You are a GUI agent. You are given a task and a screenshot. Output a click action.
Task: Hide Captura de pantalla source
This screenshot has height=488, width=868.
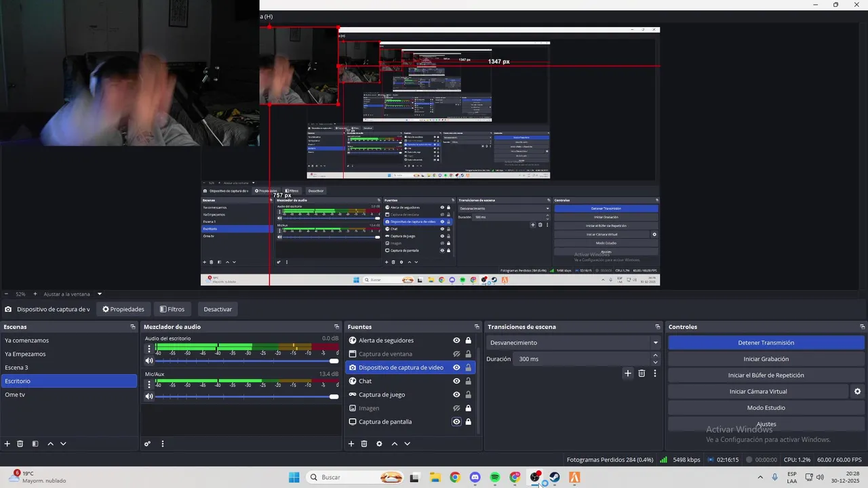click(456, 422)
